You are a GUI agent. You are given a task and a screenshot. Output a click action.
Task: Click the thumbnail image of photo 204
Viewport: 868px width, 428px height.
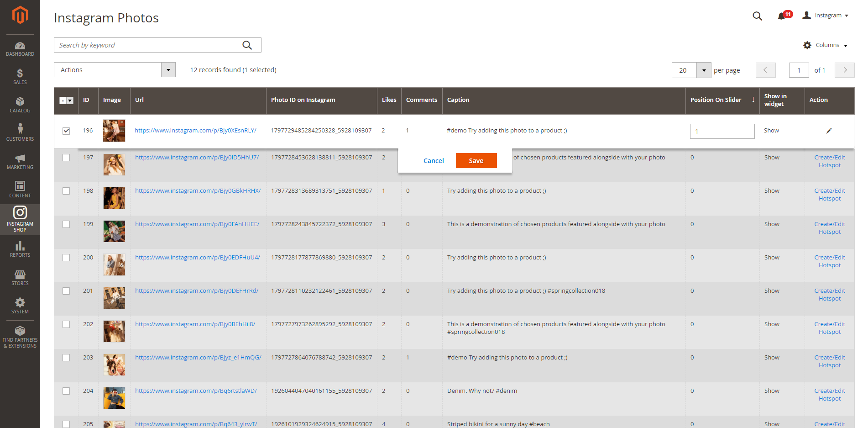tap(114, 398)
